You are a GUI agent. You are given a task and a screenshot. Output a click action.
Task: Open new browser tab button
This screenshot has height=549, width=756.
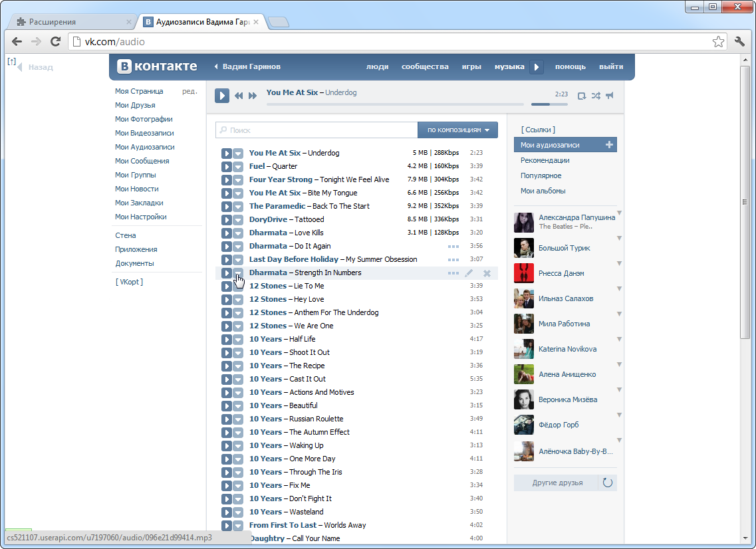pos(278,22)
